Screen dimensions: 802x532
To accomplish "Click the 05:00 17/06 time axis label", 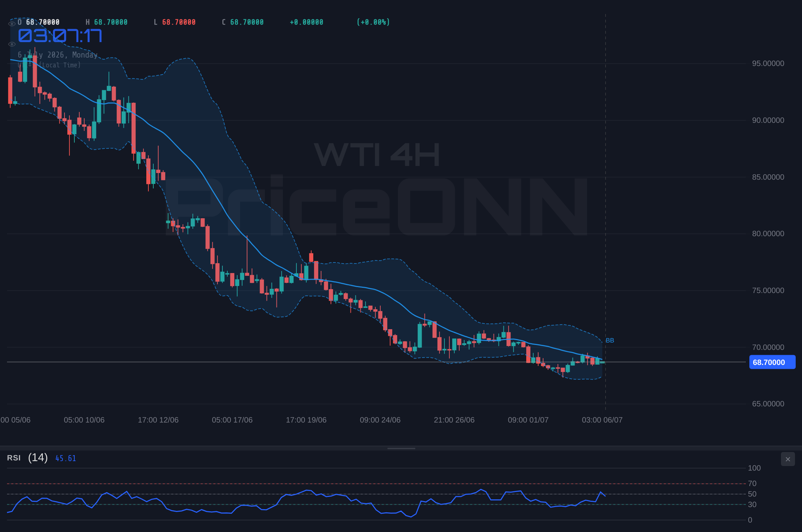I will pyautogui.click(x=232, y=420).
